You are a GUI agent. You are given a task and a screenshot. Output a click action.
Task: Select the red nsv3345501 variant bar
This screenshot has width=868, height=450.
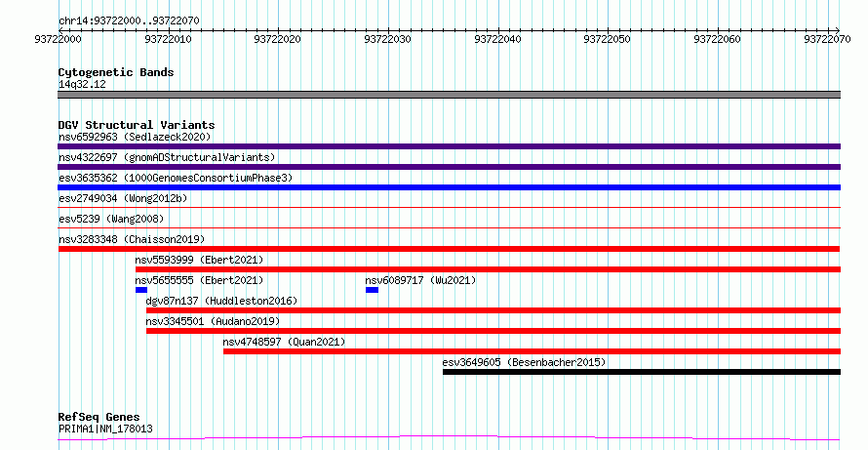click(493, 331)
